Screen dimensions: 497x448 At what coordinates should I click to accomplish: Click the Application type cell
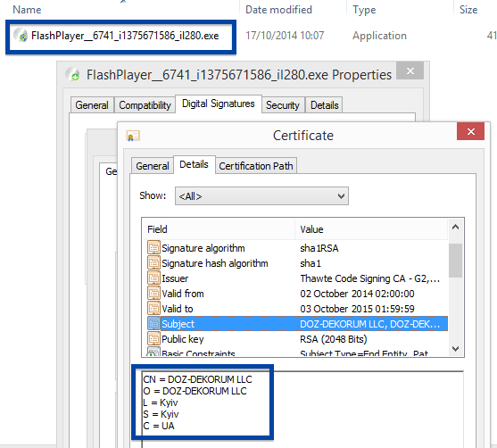[379, 36]
